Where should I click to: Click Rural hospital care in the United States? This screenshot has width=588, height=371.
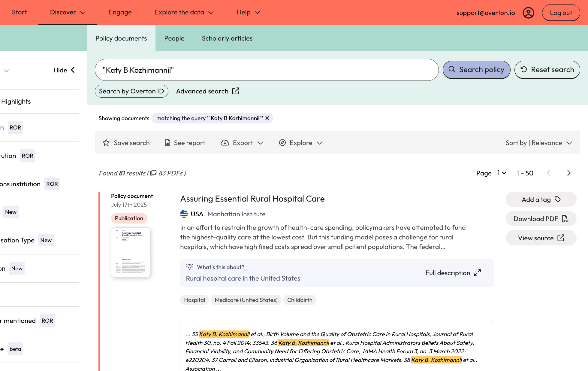(243, 278)
